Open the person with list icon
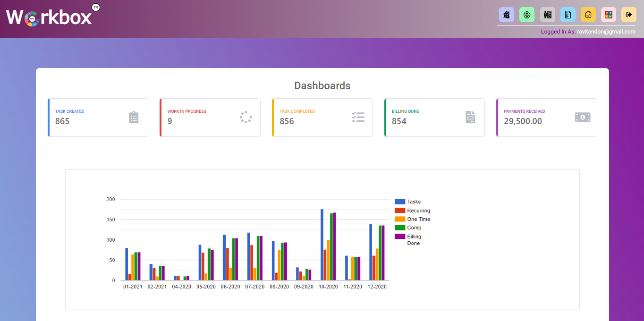This screenshot has height=321, width=644. 548,15
